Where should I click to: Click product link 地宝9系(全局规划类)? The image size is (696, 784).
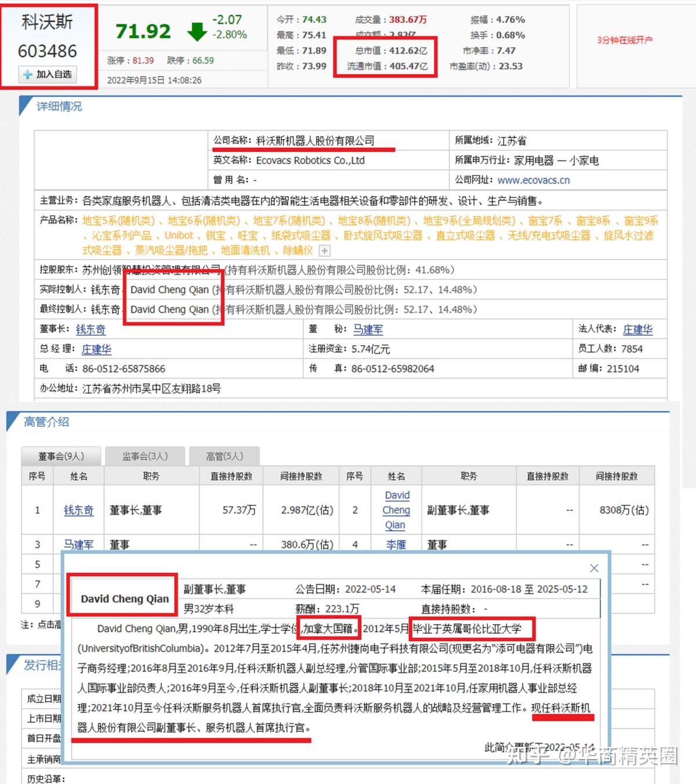point(469,221)
